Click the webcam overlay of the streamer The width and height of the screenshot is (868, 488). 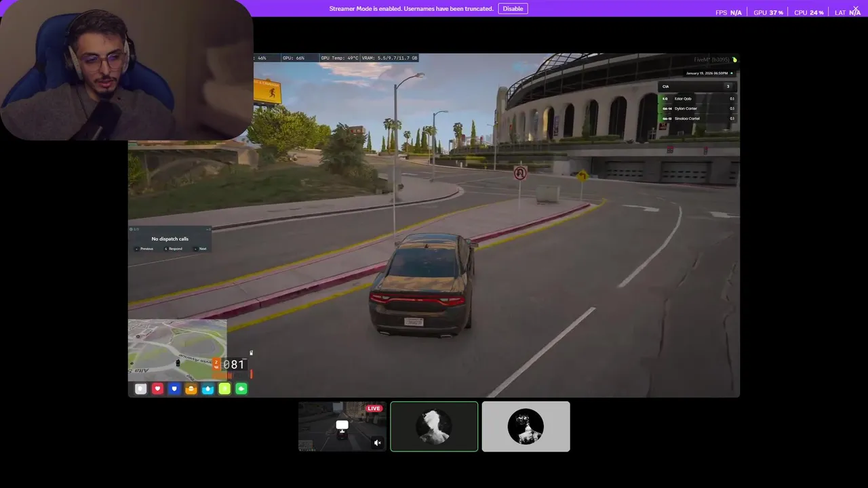[x=127, y=70]
